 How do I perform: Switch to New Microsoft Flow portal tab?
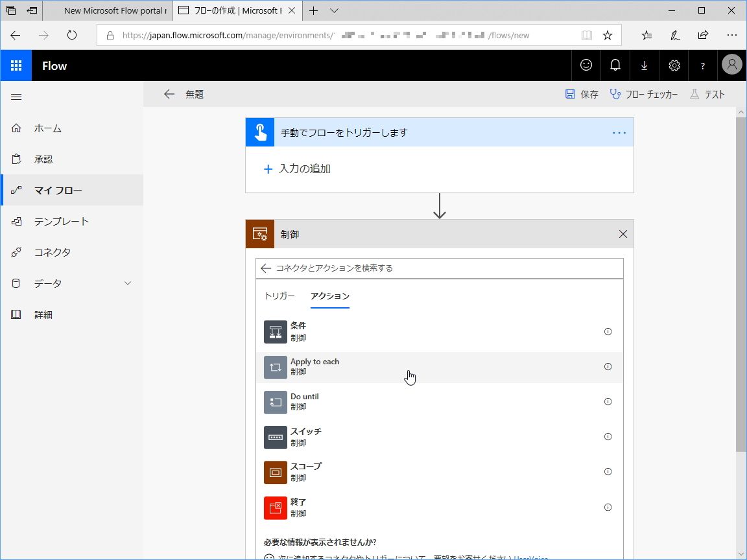108,10
